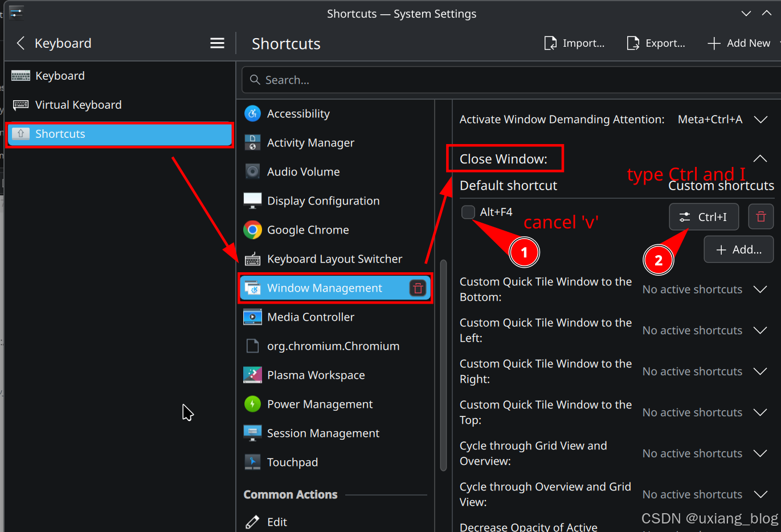Click the Google Chrome label

point(308,230)
